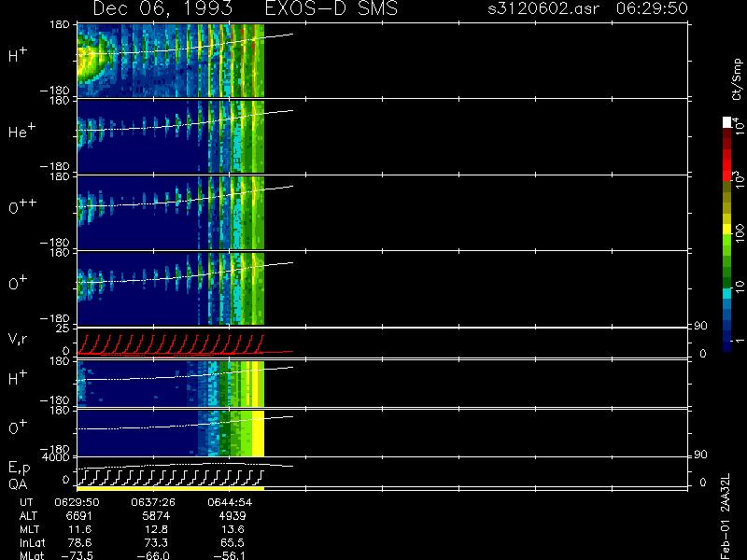
Task: Click the red V,r sawtooth trace
Action: tap(171, 344)
